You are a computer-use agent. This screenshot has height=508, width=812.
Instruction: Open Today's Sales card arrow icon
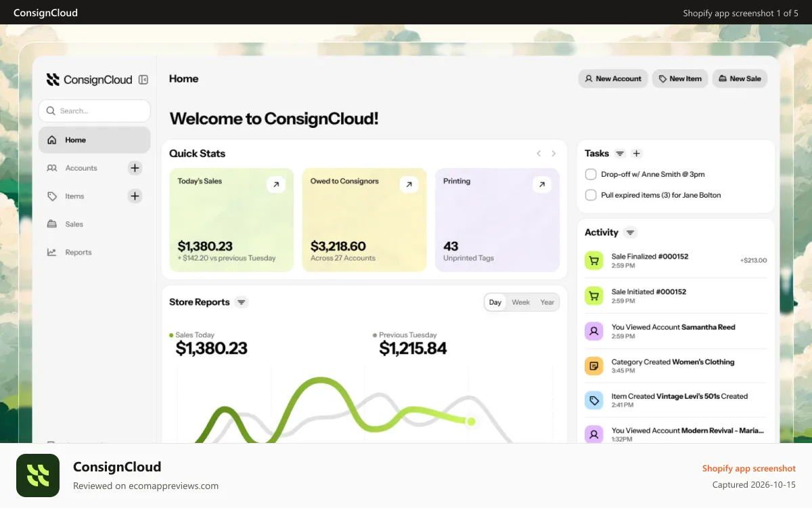(x=276, y=184)
